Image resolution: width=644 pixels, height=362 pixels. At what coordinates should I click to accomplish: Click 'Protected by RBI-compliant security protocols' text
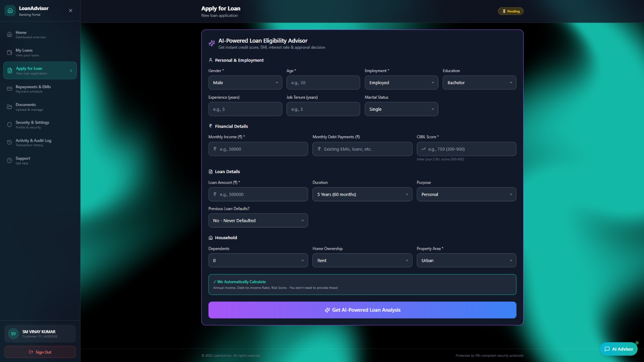489,356
